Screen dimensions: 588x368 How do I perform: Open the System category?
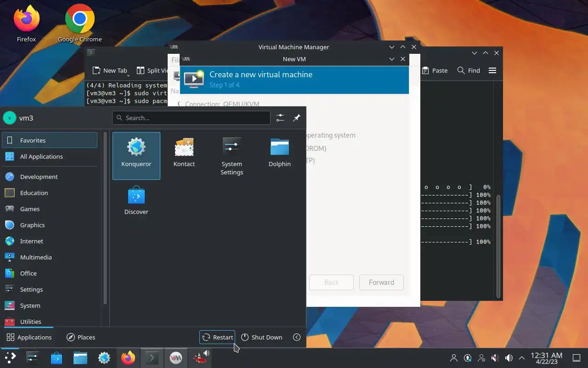pos(50,305)
